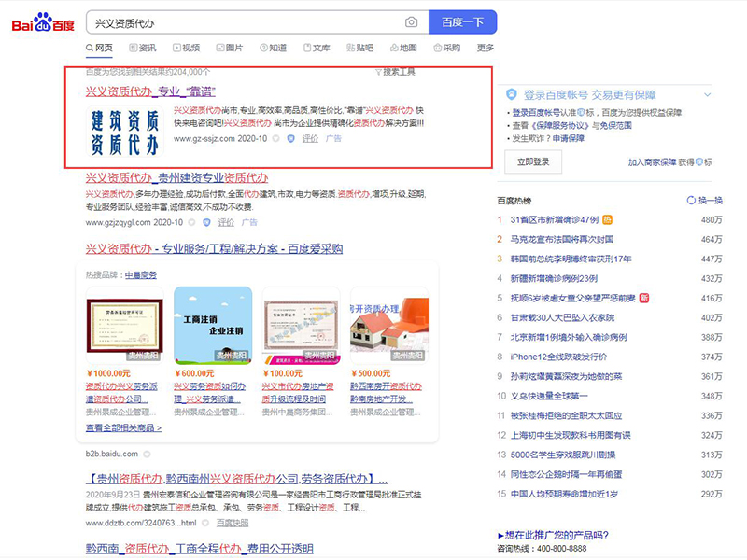Switch to the 资讯 tab
This screenshot has width=747, height=560.
143,48
